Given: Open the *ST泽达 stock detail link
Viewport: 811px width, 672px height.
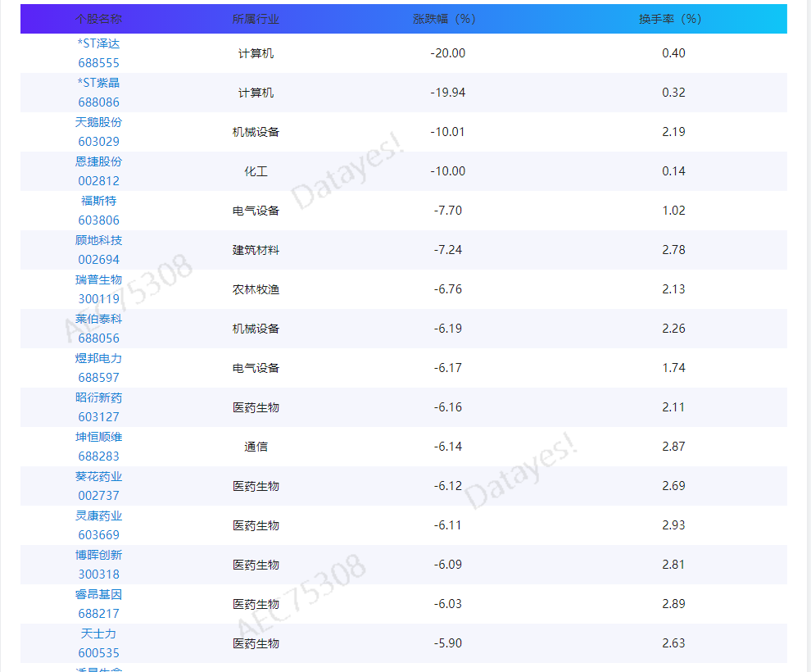Looking at the screenshot, I should [99, 43].
